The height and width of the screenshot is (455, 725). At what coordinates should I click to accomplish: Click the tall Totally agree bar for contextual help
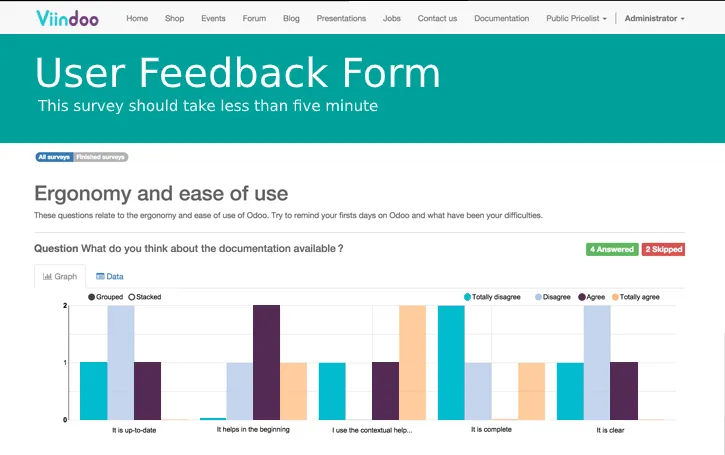pos(412,363)
